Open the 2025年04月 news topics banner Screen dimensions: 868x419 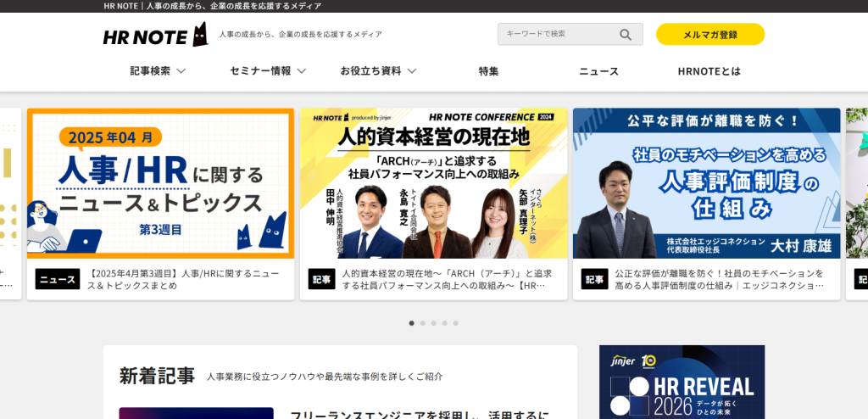point(160,182)
